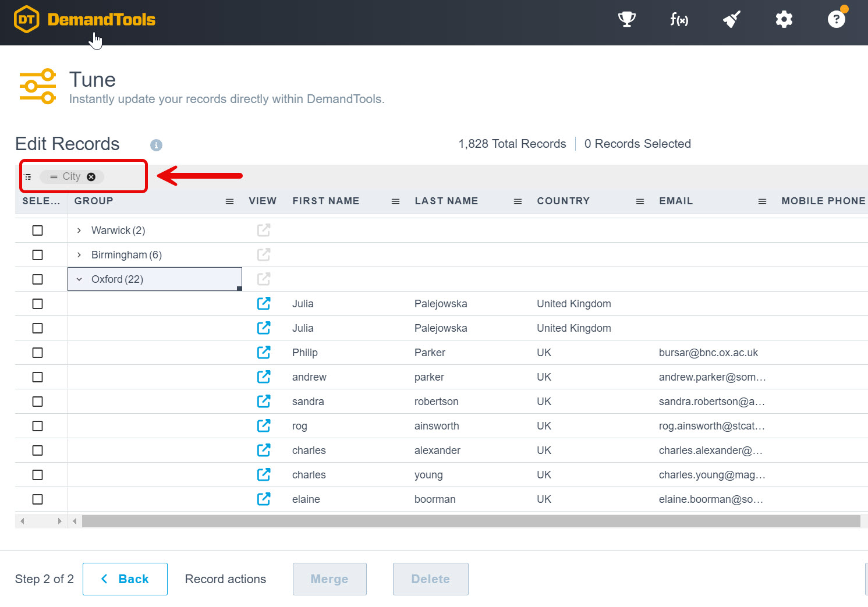Open the help question mark icon
The width and height of the screenshot is (868, 607).
836,20
